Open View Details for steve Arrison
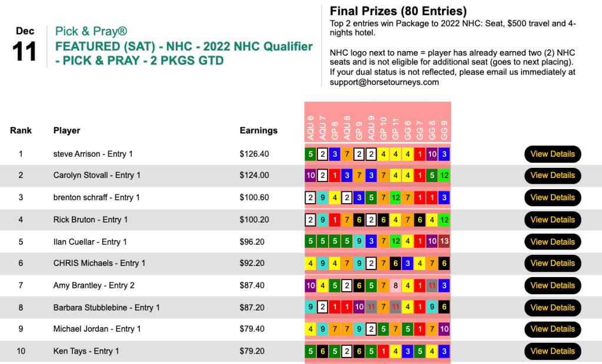The image size is (602, 364). pos(552,154)
